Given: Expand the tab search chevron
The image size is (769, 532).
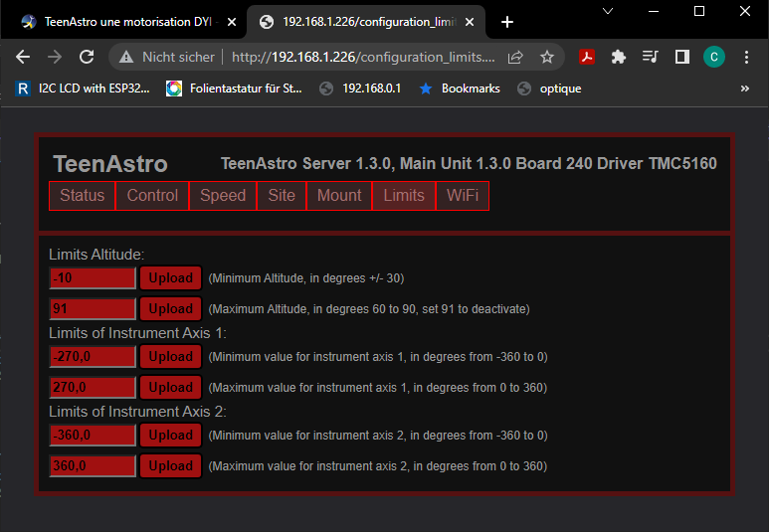Looking at the screenshot, I should point(608,11).
